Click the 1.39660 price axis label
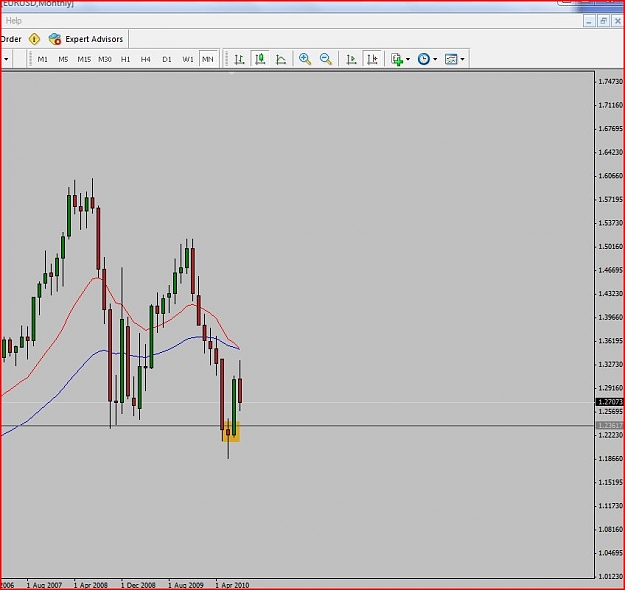 pos(611,317)
